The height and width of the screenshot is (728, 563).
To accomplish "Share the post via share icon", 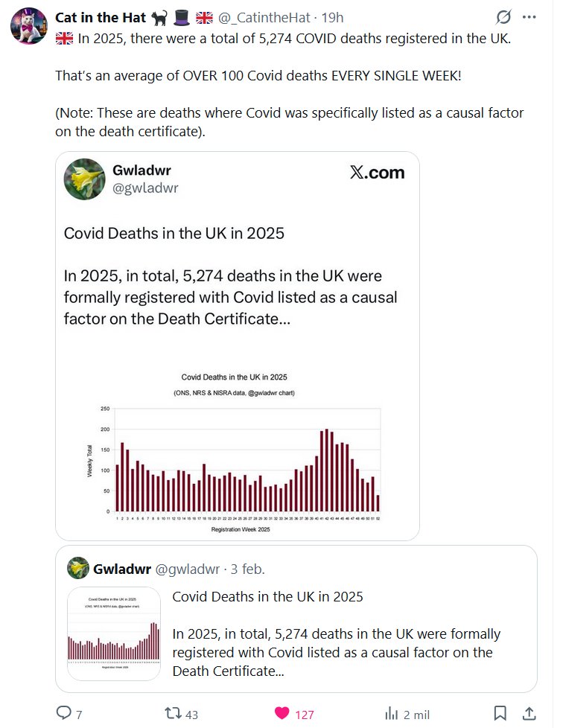I will click(x=529, y=713).
